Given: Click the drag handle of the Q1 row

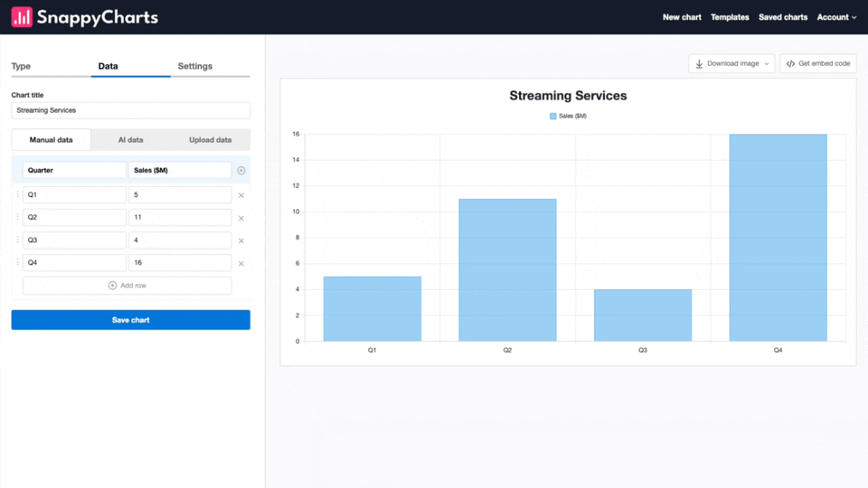Looking at the screenshot, I should click(x=17, y=194).
